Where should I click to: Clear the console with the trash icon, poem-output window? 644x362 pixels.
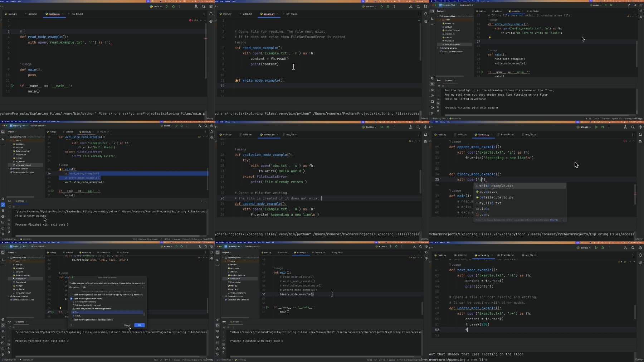(438, 111)
